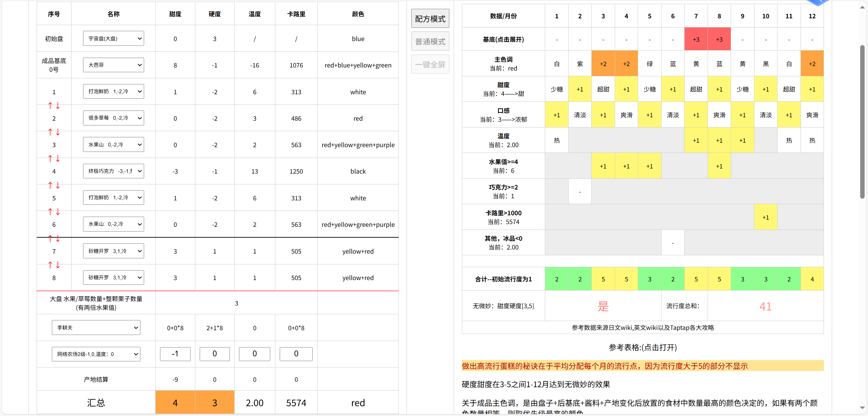Click the red down arrow below row 5
Image resolution: width=868 pixels, height=416 pixels.
tap(58, 212)
